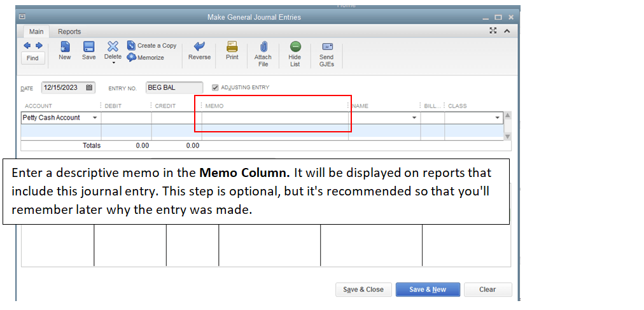This screenshot has height=310, width=644.
Task: Click the journal lines scrollbar down arrow
Action: [508, 136]
